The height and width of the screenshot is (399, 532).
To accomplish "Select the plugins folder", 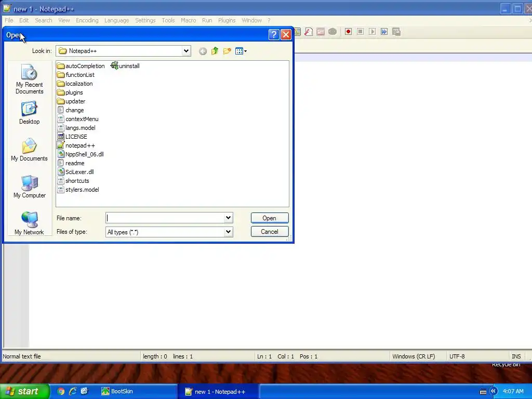I will coord(70,92).
